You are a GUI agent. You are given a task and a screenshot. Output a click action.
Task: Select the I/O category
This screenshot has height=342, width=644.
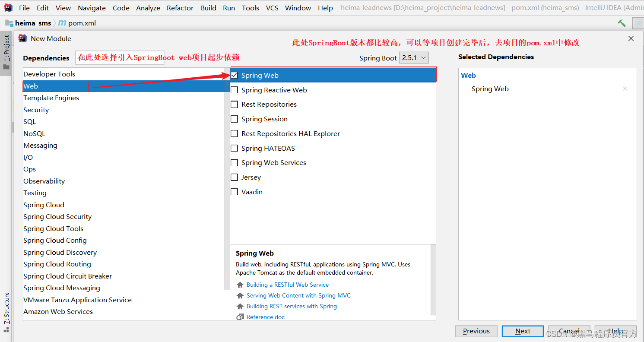pos(124,158)
